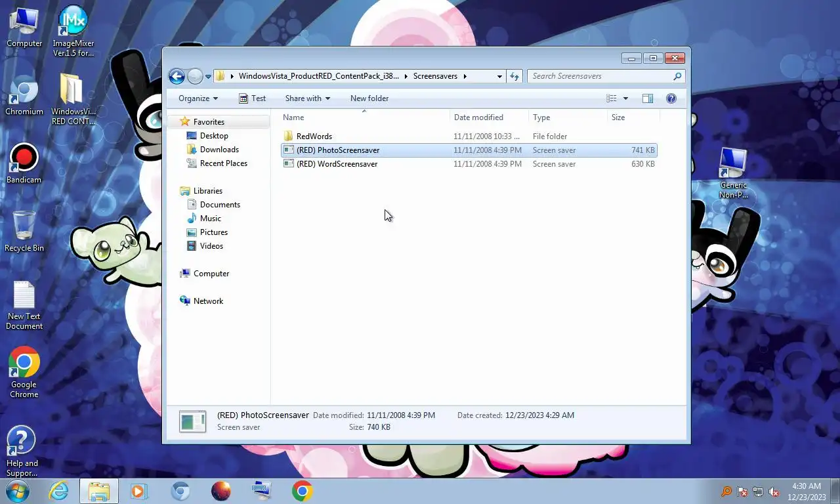Select the New Text Document file
Image resolution: width=840 pixels, height=504 pixels.
pyautogui.click(x=24, y=306)
